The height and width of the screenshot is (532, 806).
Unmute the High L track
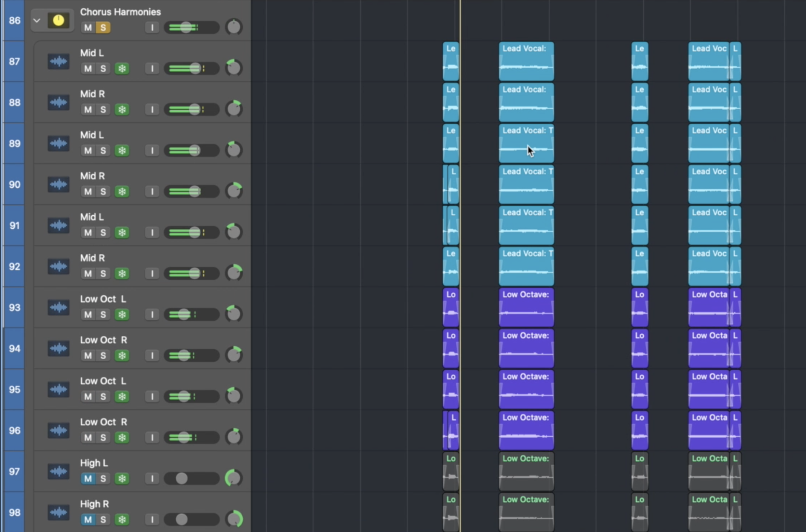pyautogui.click(x=88, y=478)
